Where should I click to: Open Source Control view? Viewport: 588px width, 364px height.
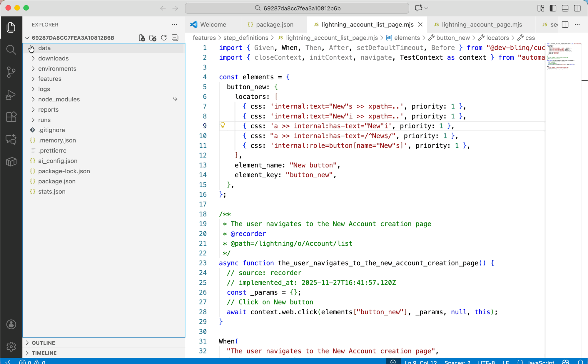coord(11,72)
